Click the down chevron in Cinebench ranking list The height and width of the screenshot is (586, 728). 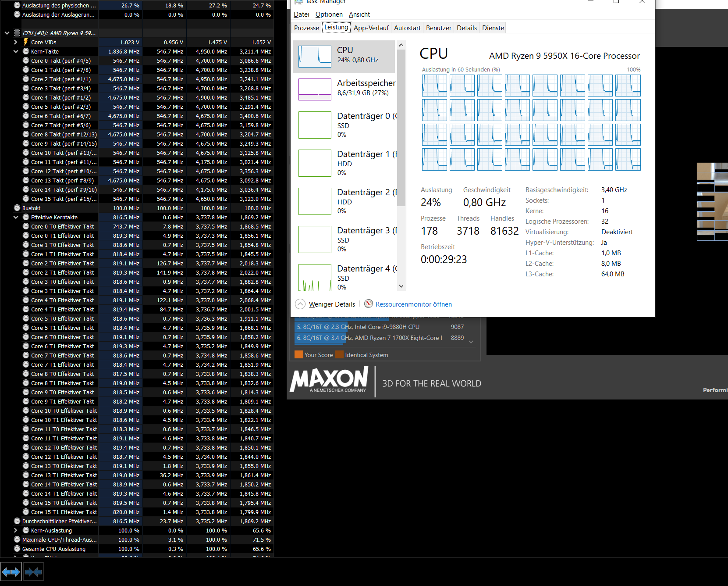click(471, 342)
